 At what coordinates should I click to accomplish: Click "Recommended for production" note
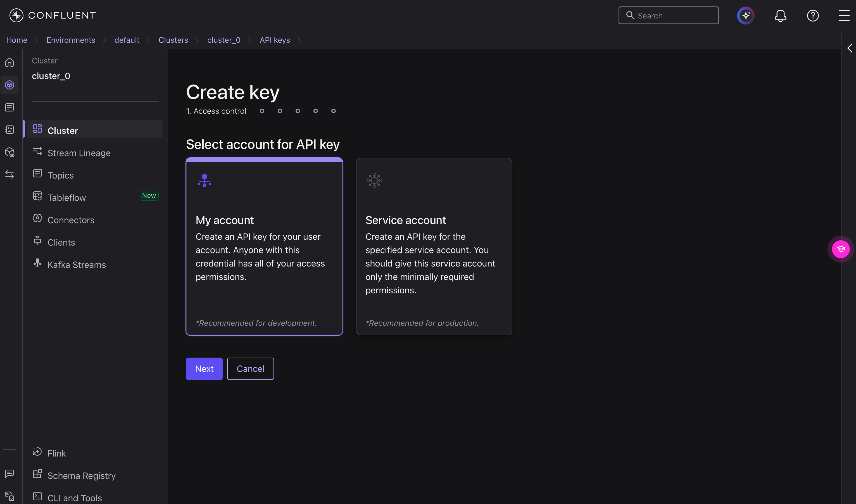point(422,323)
